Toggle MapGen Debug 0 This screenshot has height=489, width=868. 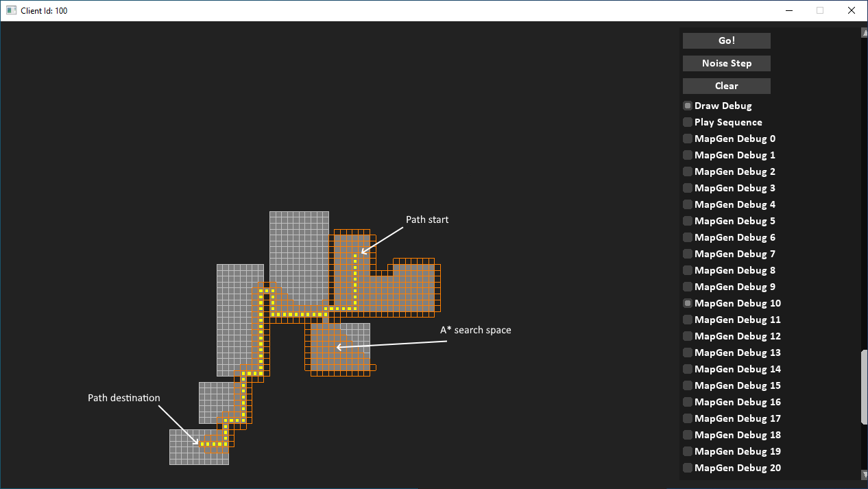(687, 138)
